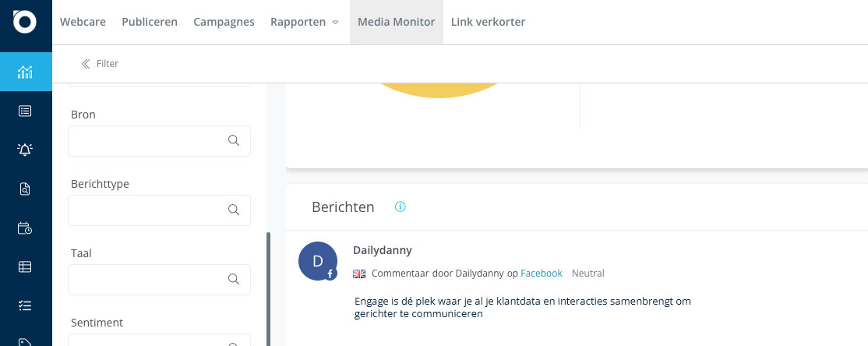Open the analytics chart sidebar icon
This screenshot has height=346, width=868.
tap(26, 72)
